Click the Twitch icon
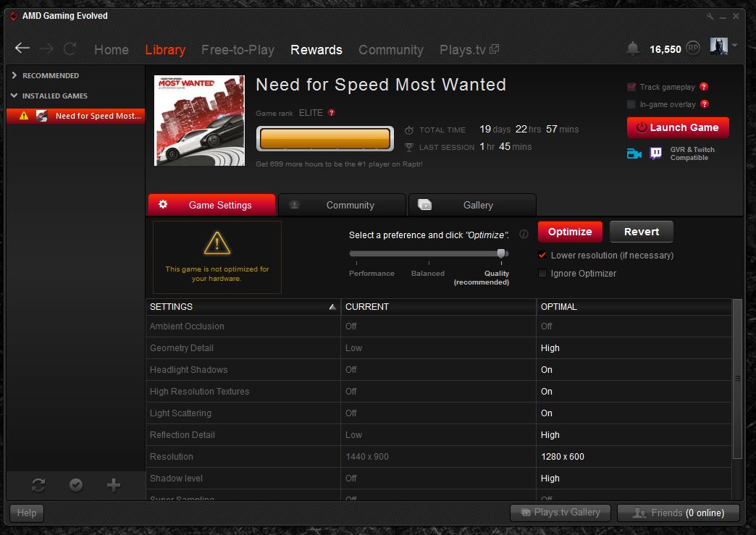The image size is (756, 535). pyautogui.click(x=656, y=153)
